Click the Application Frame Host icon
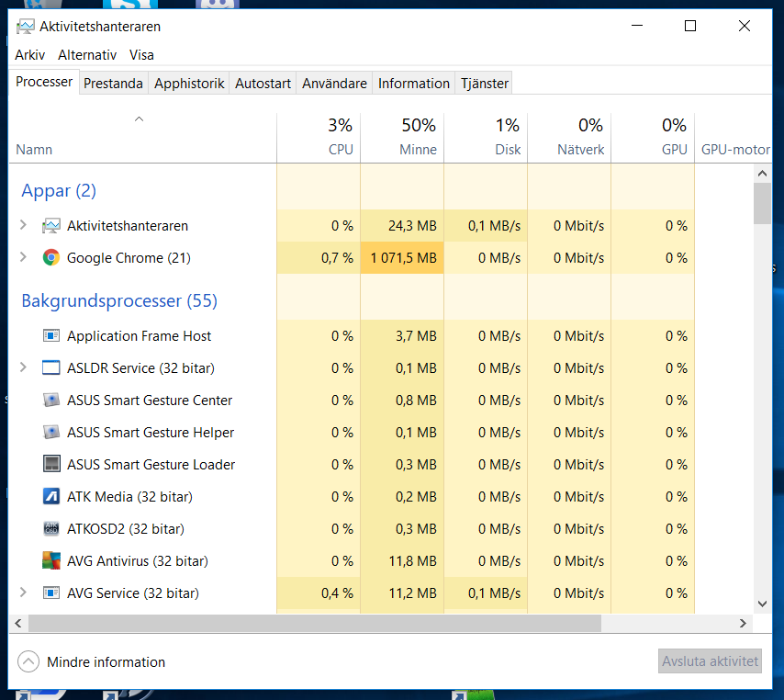Viewport: 784px width, 700px height. pyautogui.click(x=51, y=335)
